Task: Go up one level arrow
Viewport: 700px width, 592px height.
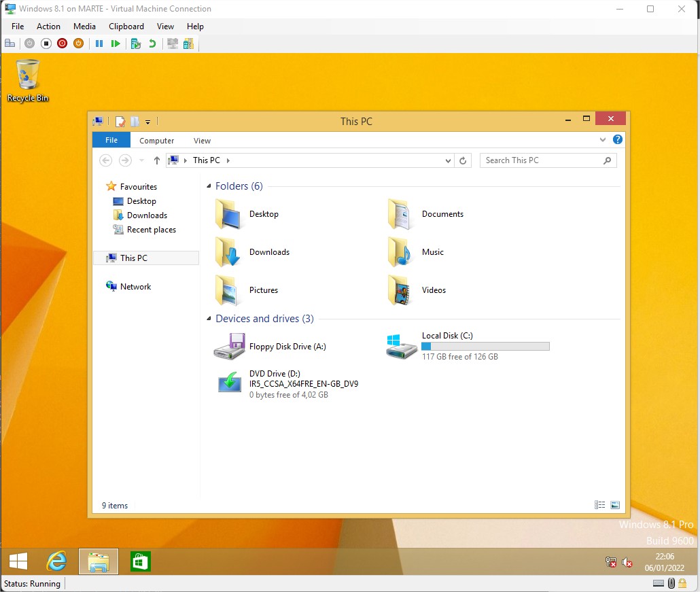Action: point(157,160)
